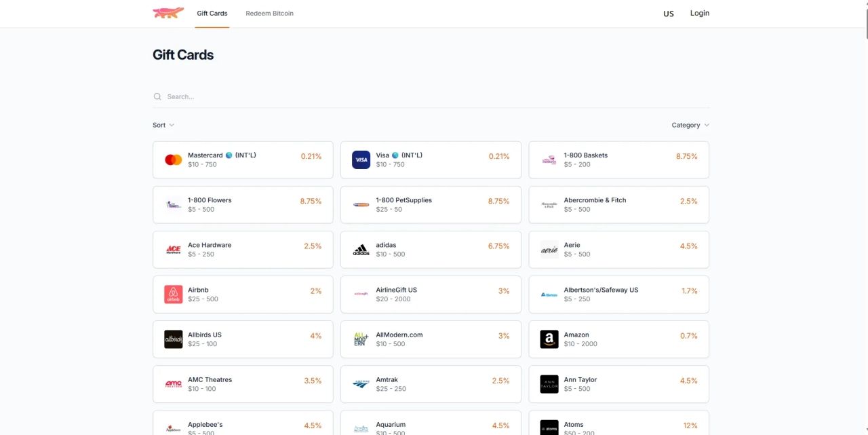Click the Visa card logo

click(x=361, y=159)
